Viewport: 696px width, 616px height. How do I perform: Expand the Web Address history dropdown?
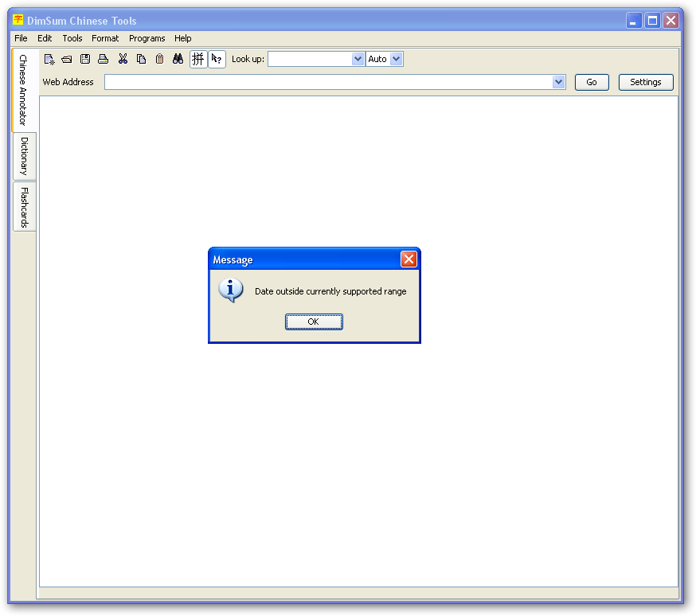point(558,82)
